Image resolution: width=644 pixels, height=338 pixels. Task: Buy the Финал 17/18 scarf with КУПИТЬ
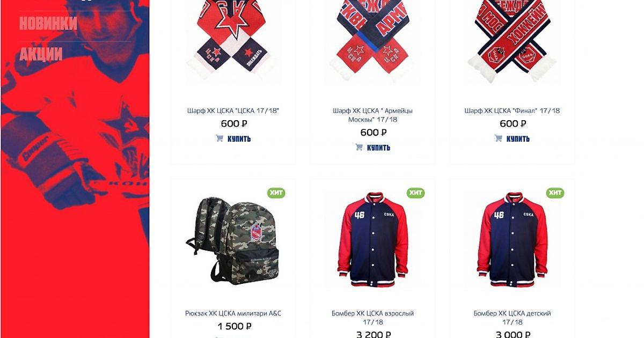[x=518, y=138]
